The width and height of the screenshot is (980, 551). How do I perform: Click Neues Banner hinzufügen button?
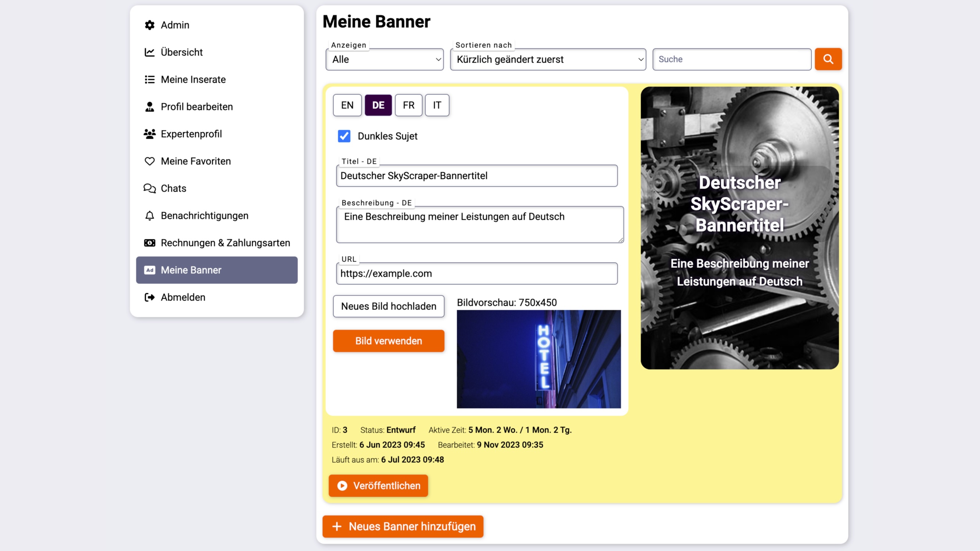coord(403,526)
